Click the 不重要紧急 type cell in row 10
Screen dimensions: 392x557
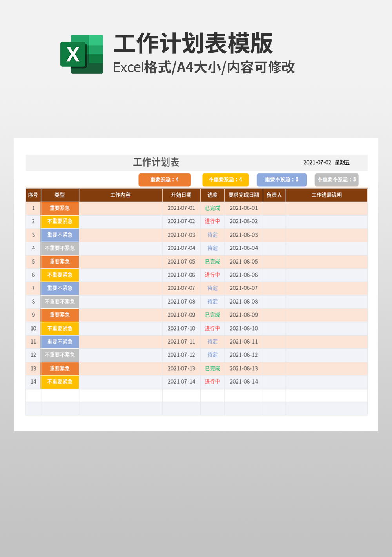60,328
